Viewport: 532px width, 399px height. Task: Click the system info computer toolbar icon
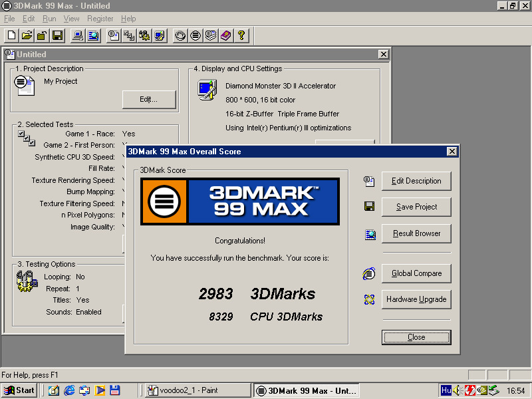[x=78, y=35]
